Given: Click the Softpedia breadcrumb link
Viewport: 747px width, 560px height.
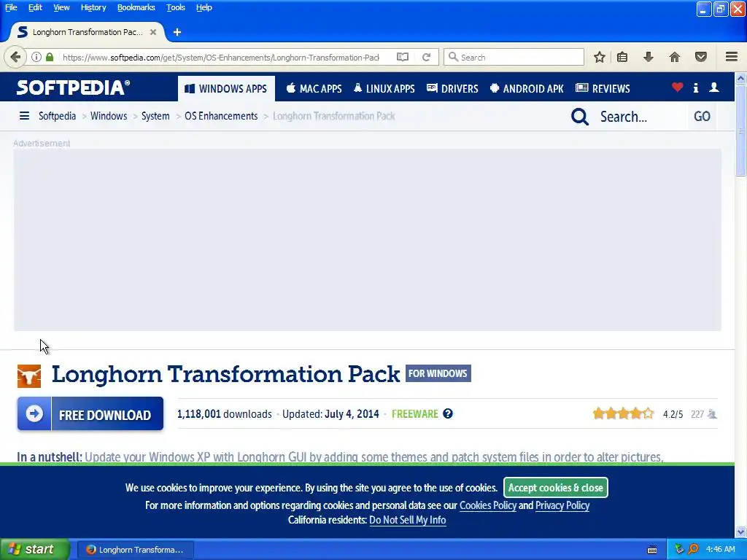Looking at the screenshot, I should pyautogui.click(x=57, y=116).
